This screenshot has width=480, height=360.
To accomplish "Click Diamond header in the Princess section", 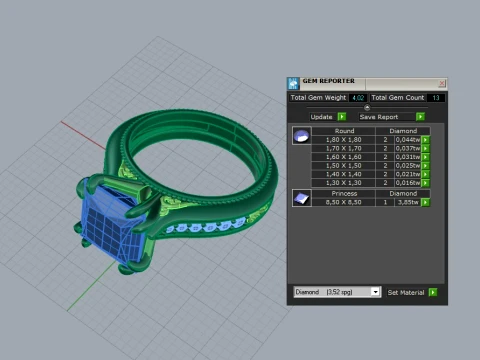I will (403, 193).
